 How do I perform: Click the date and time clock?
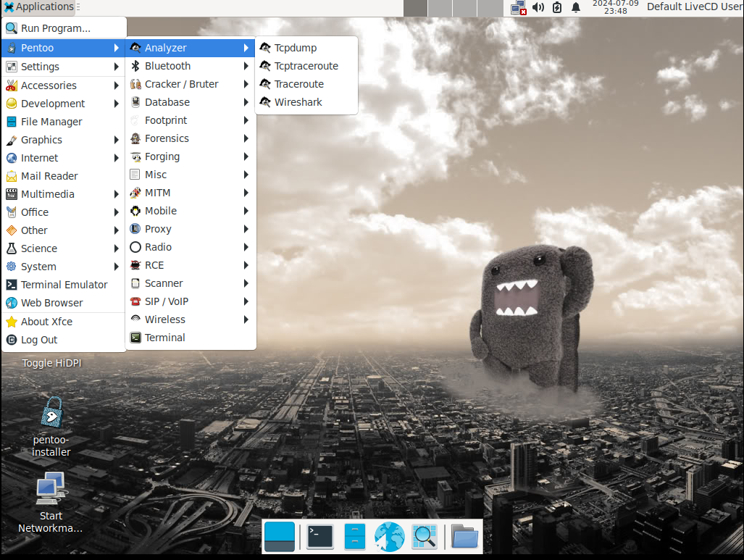[x=616, y=7]
